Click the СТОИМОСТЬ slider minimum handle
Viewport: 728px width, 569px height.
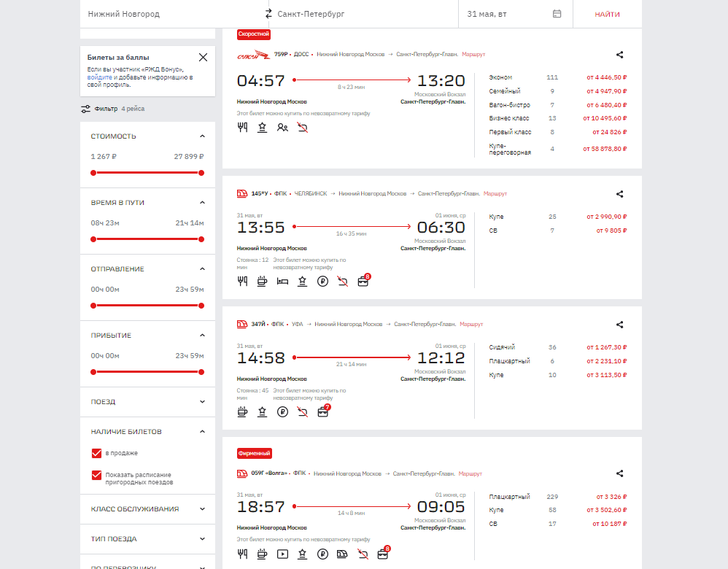[x=93, y=173]
